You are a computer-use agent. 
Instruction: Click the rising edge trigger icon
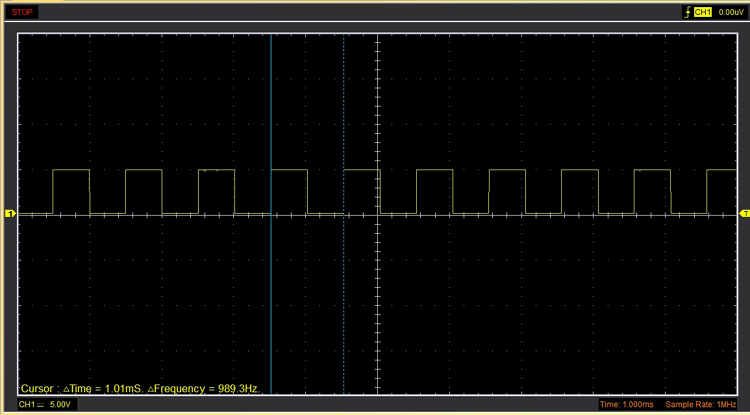[684, 12]
